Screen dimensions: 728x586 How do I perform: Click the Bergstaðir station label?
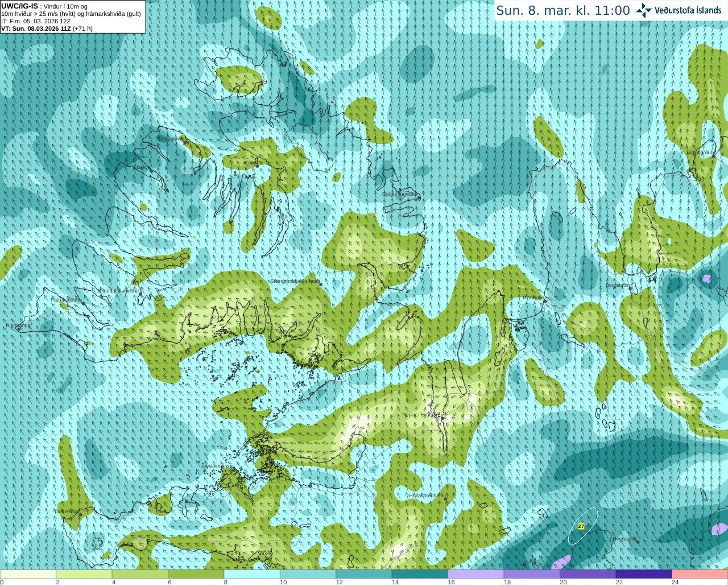click(617, 285)
